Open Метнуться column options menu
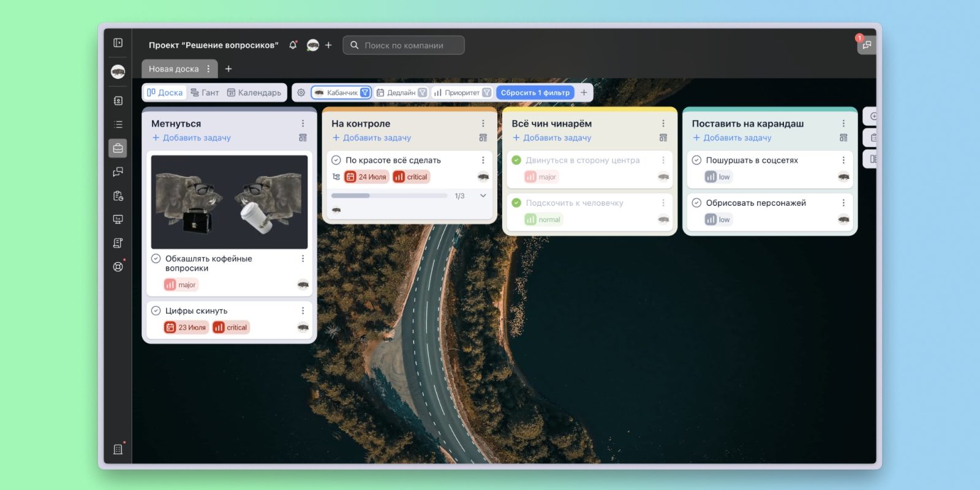Screen dimensions: 980x490 tap(303, 124)
